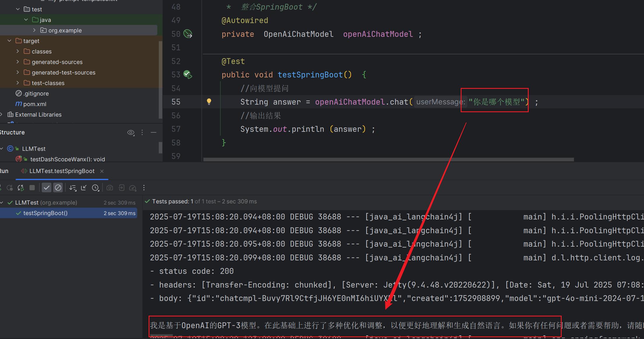This screenshot has width=644, height=339.
Task: Minimize the Structure panel
Action: click(x=154, y=132)
